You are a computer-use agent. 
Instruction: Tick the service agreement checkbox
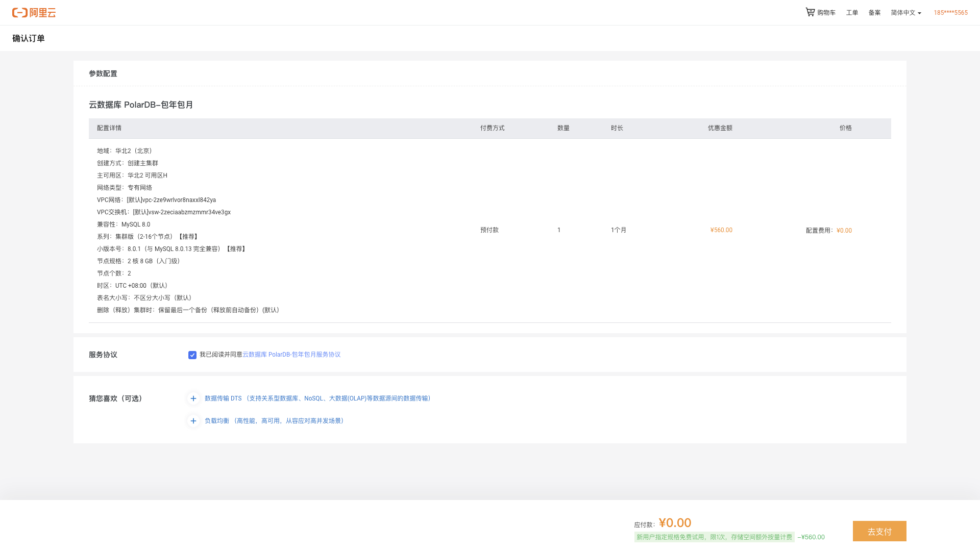192,355
